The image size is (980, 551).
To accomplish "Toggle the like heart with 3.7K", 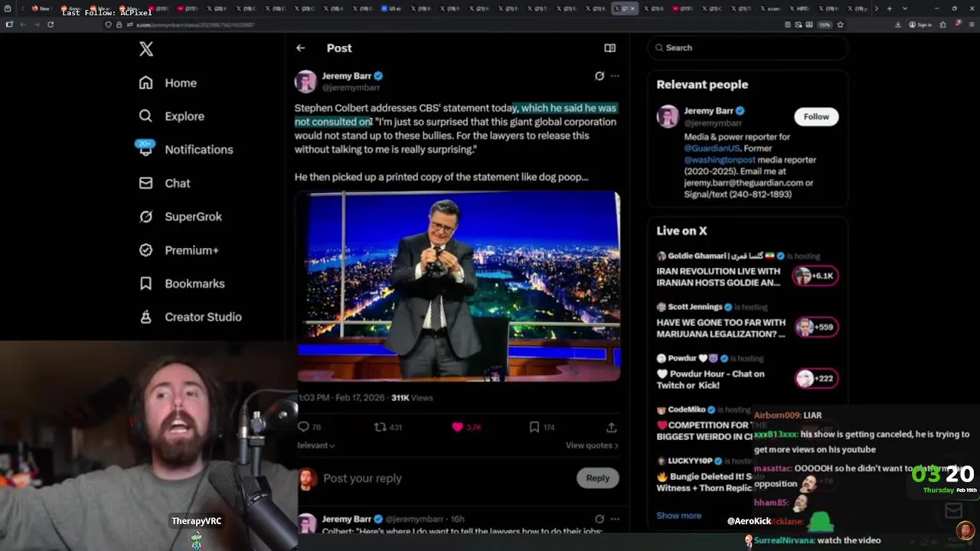I will click(x=457, y=427).
